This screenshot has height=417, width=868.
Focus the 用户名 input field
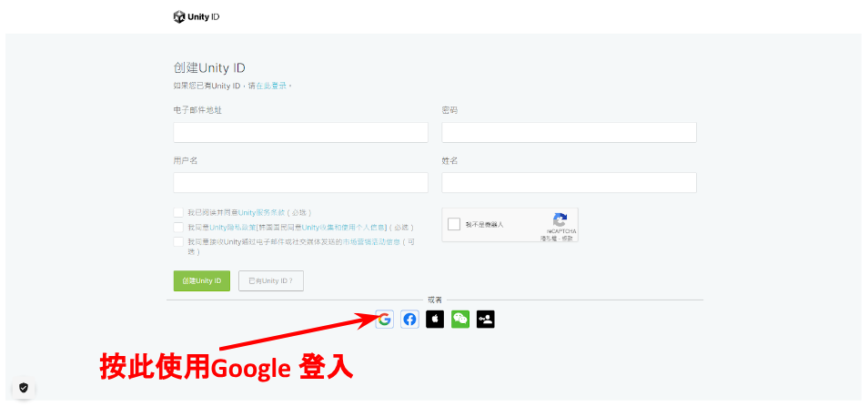point(300,183)
